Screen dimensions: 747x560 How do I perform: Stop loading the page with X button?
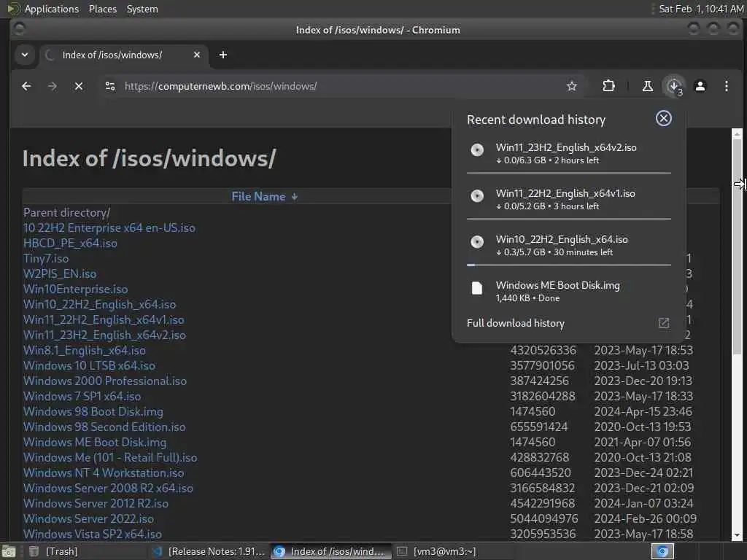coord(79,86)
